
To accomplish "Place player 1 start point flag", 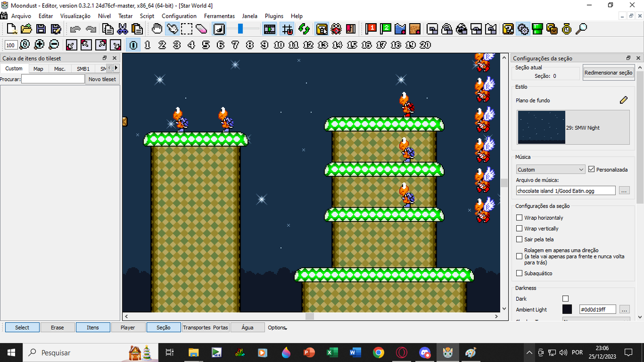I will click(371, 29).
